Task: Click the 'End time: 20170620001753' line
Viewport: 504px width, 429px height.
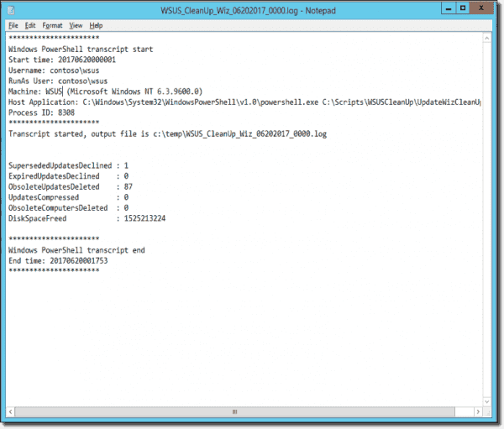Action: (58, 260)
